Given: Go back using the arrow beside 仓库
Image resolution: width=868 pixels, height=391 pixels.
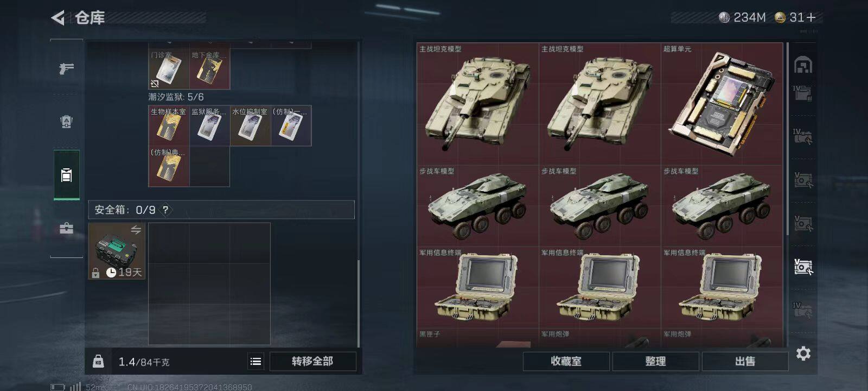Looking at the screenshot, I should tap(58, 18).
